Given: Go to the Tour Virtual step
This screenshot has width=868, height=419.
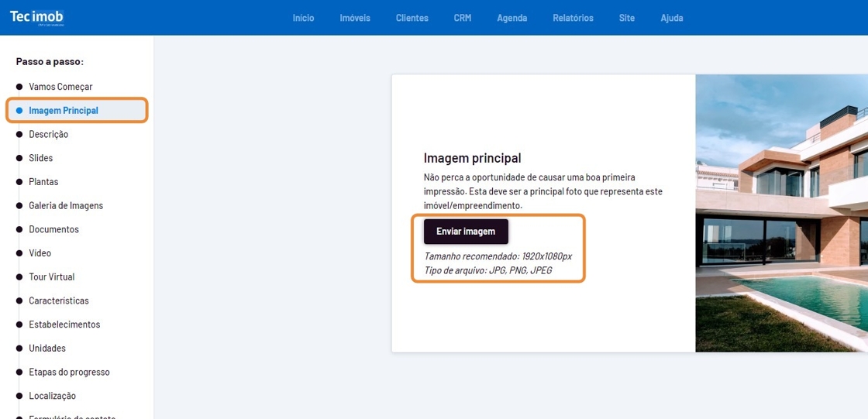Looking at the screenshot, I should click(52, 277).
